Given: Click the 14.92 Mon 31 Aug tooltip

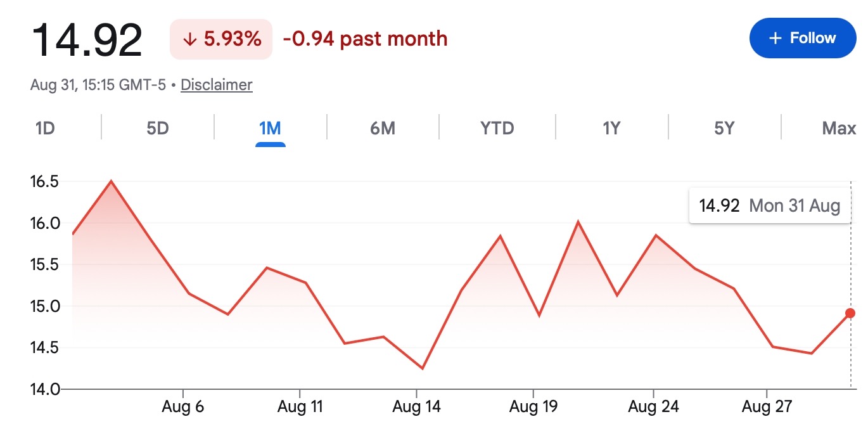Looking at the screenshot, I should click(770, 205).
